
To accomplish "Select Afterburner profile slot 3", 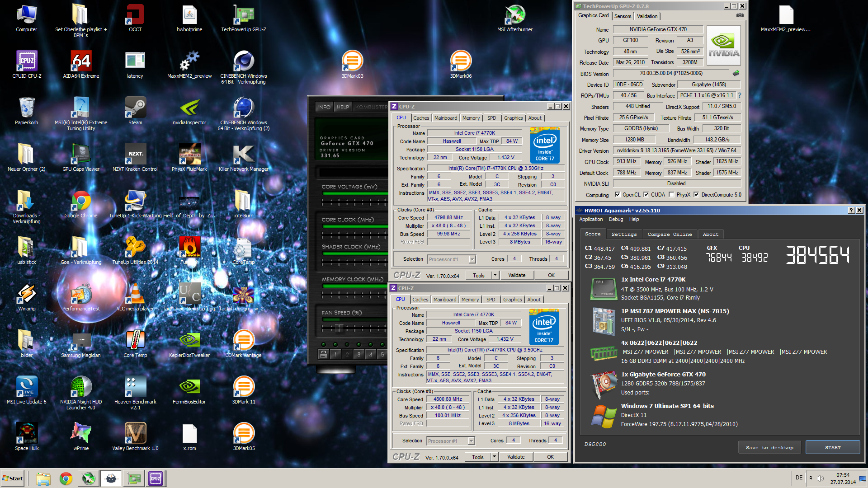I will (359, 355).
